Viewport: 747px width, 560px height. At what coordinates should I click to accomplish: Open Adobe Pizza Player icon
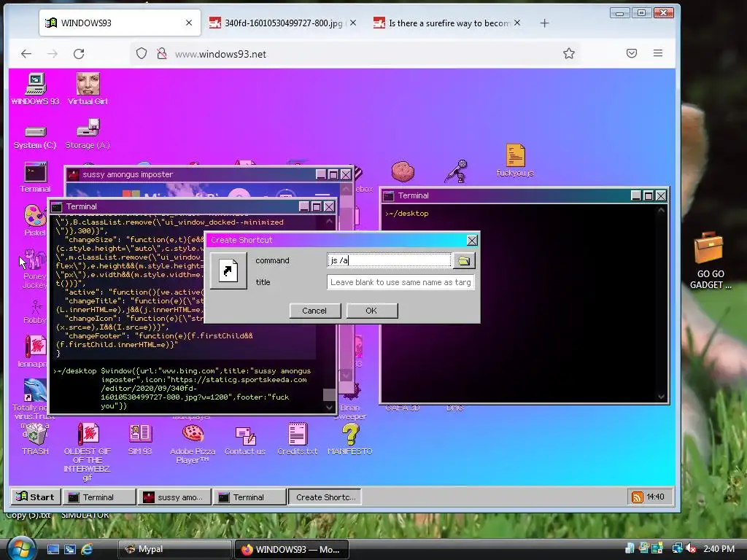[193, 433]
